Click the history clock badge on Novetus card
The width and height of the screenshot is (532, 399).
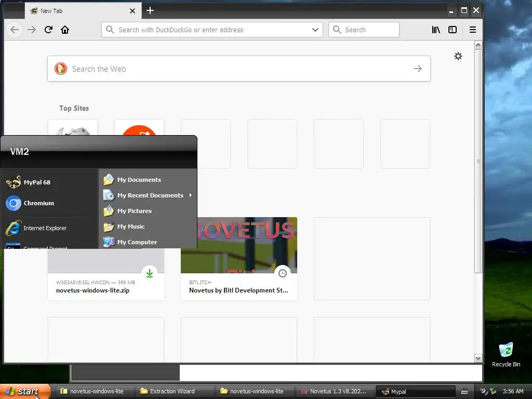point(282,273)
